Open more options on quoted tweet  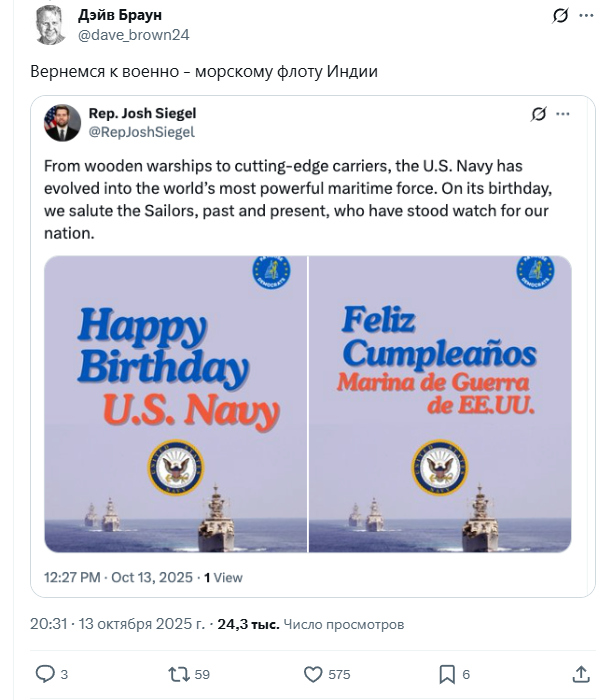[568, 114]
